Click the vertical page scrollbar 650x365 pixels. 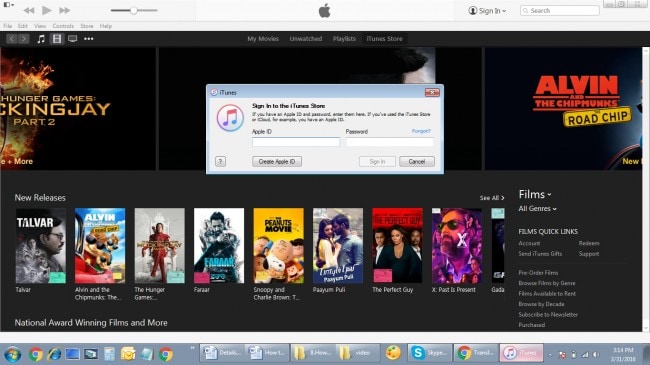click(645, 189)
